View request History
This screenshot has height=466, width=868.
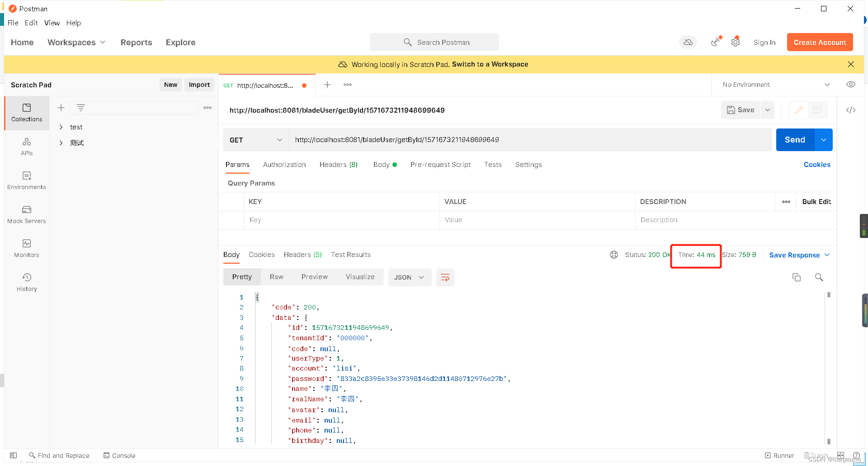[x=26, y=282]
